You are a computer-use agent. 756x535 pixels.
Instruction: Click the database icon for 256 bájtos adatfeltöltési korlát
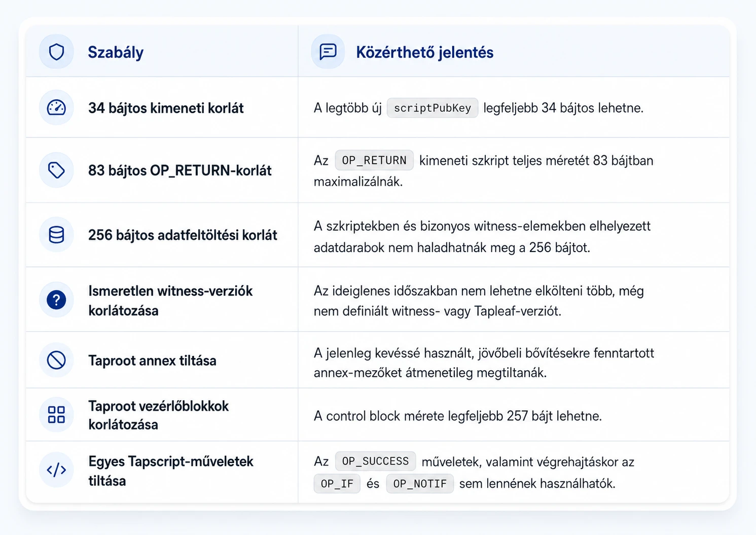(56, 235)
